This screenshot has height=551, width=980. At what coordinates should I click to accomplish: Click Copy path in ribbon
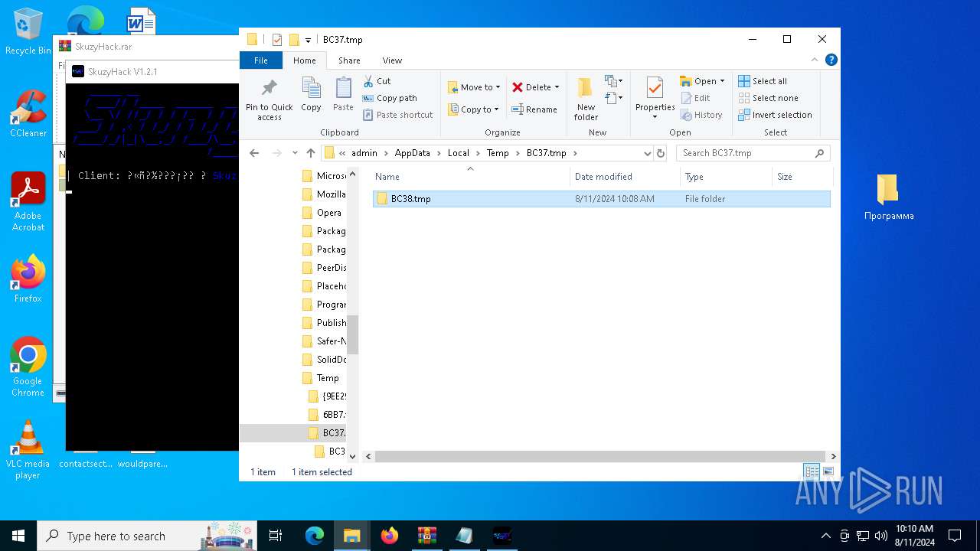(390, 98)
